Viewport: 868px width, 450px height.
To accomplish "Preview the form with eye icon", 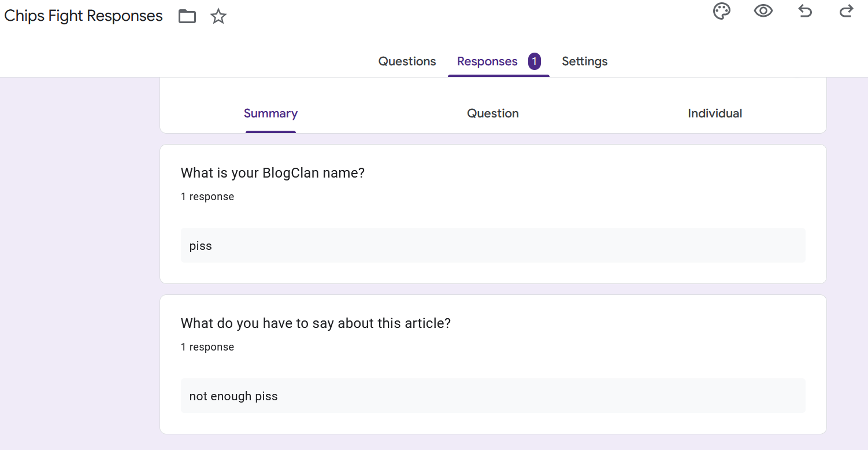I will pyautogui.click(x=763, y=11).
